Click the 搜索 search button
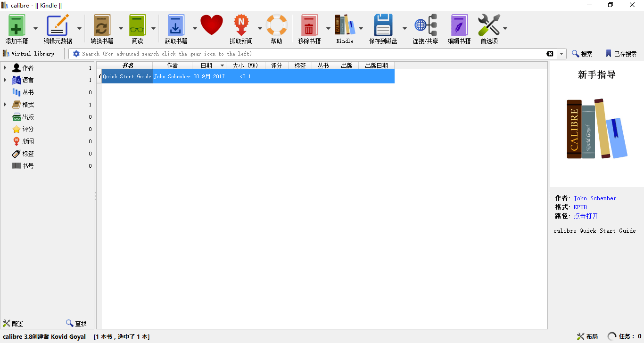The width and height of the screenshot is (644, 343). [582, 54]
